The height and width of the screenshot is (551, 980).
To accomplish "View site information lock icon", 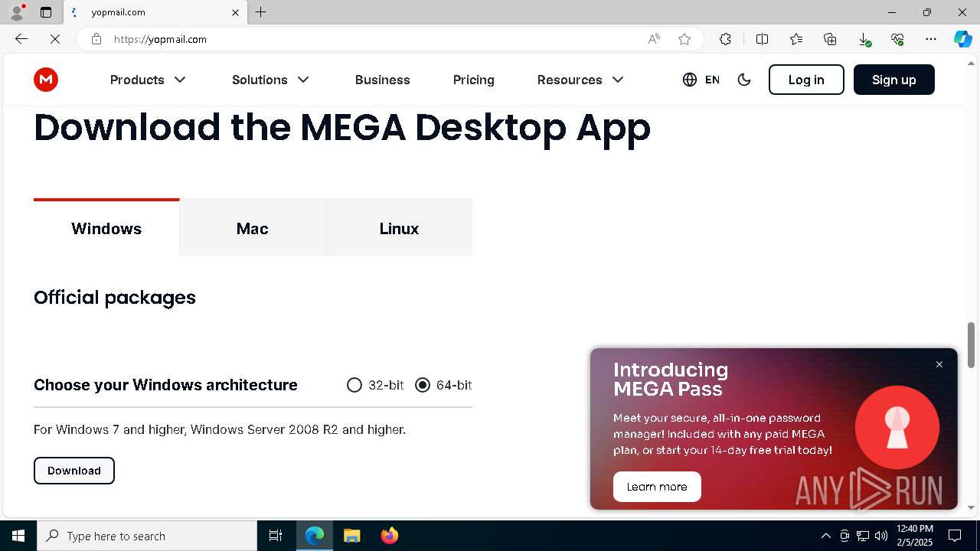I will [96, 39].
